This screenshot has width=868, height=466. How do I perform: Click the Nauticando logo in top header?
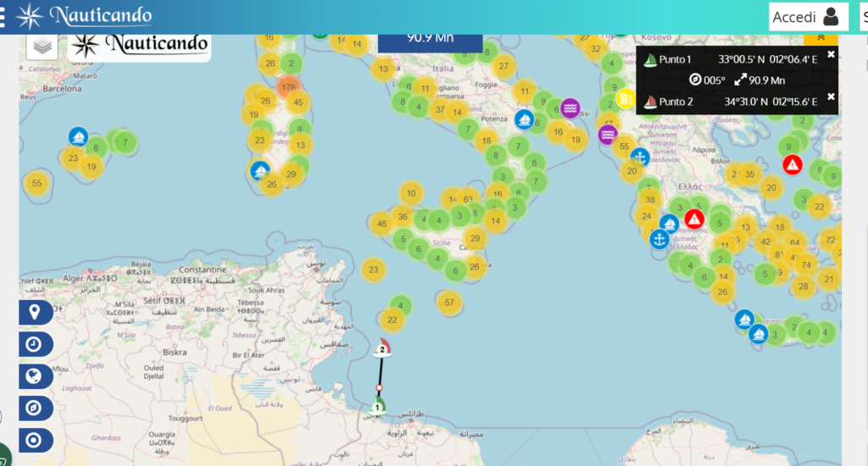click(x=85, y=16)
